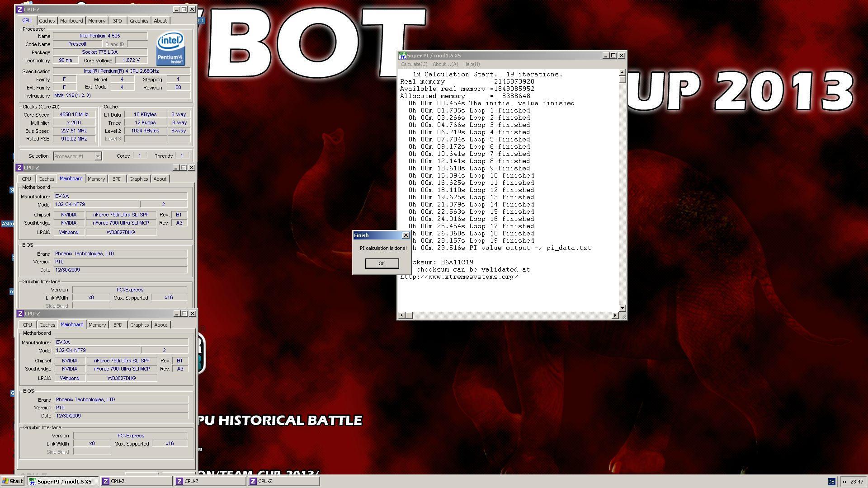Viewport: 868px width, 488px height.
Task: Click the first CPU-Z taskbar button
Action: (136, 481)
